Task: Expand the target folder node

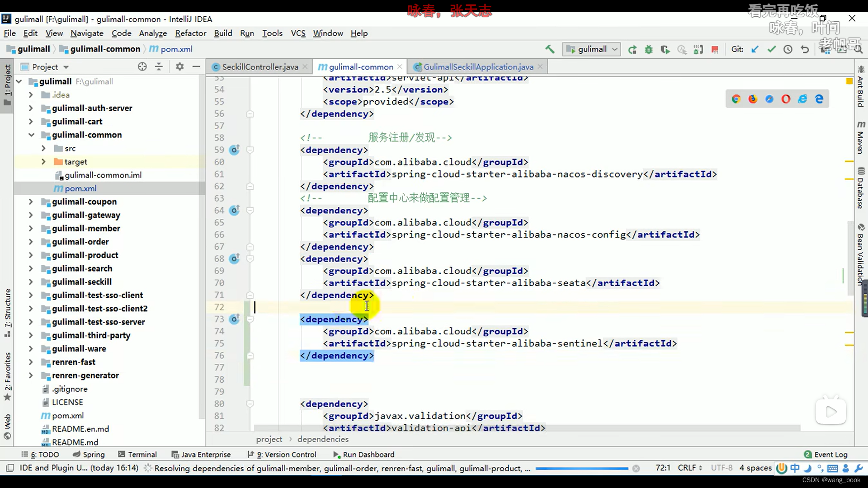Action: (43, 161)
